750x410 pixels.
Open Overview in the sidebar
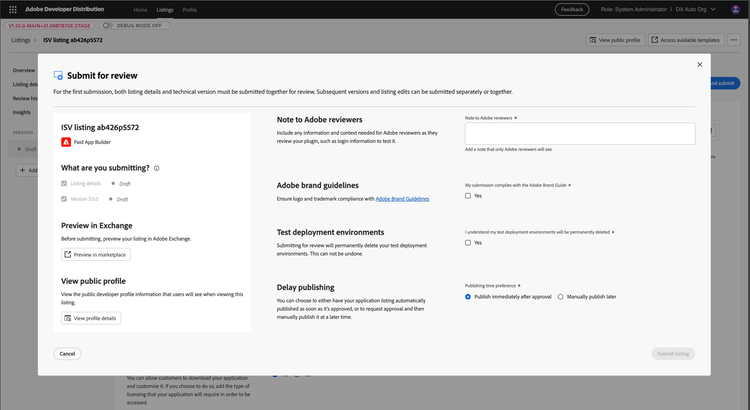click(x=24, y=70)
